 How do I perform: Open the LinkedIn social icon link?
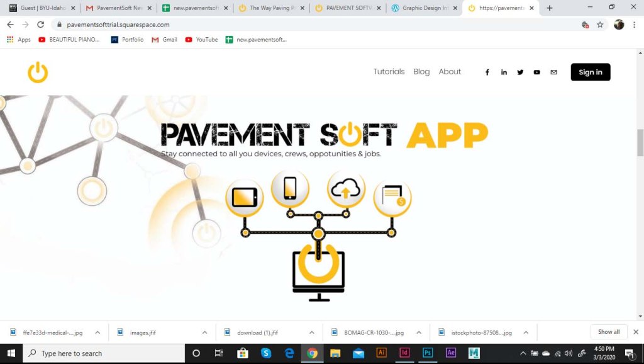[504, 72]
